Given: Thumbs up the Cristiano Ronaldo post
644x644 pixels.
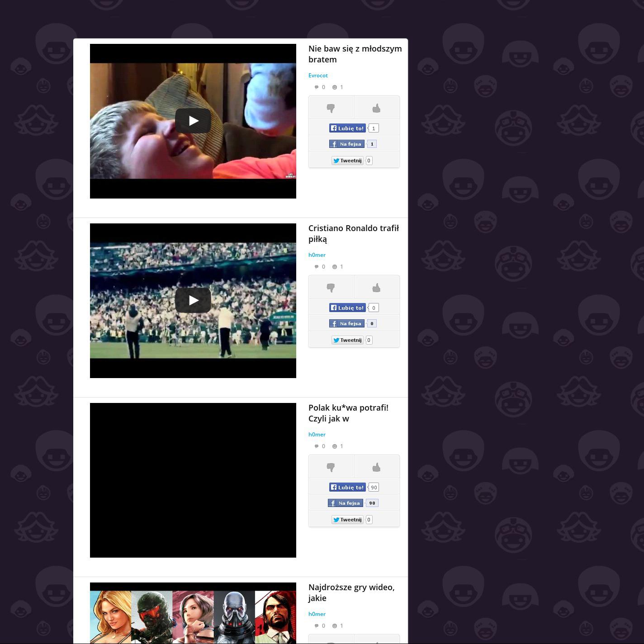Looking at the screenshot, I should click(x=377, y=288).
